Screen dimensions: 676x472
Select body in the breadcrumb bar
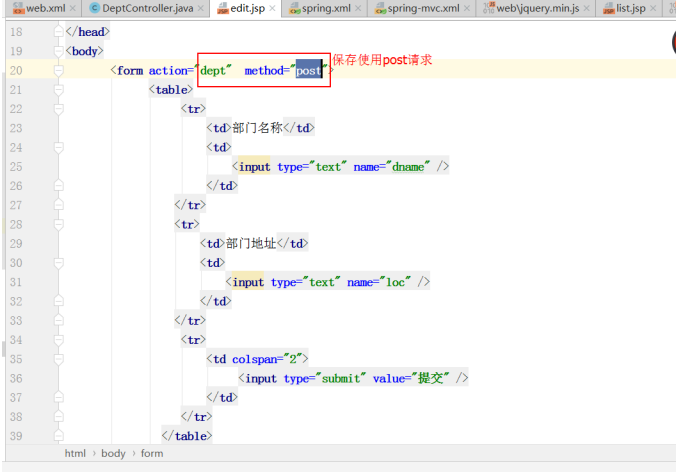tap(113, 453)
